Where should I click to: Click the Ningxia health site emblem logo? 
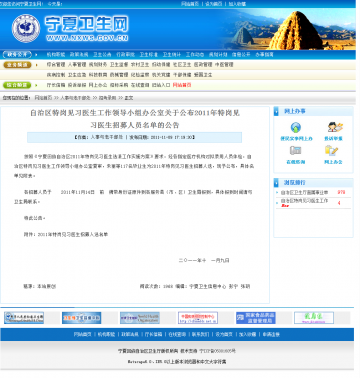coord(26,28)
